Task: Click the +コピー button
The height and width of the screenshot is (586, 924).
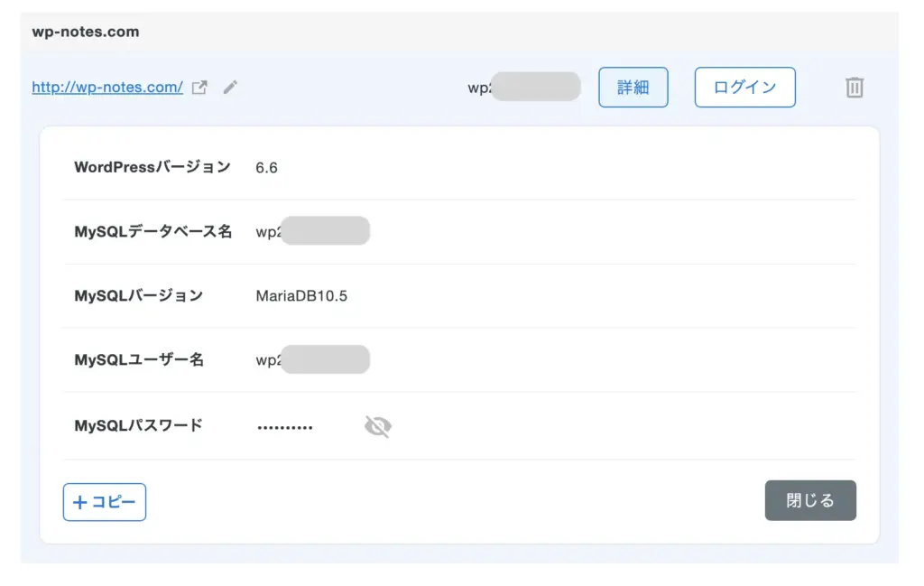Action: click(105, 502)
